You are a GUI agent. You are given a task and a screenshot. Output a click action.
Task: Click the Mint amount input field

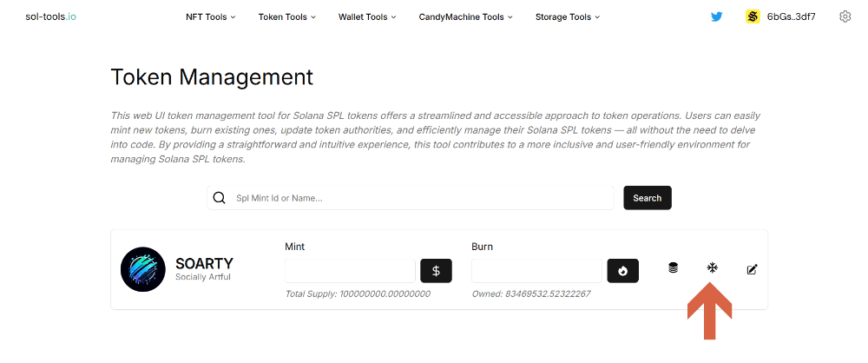(x=350, y=271)
